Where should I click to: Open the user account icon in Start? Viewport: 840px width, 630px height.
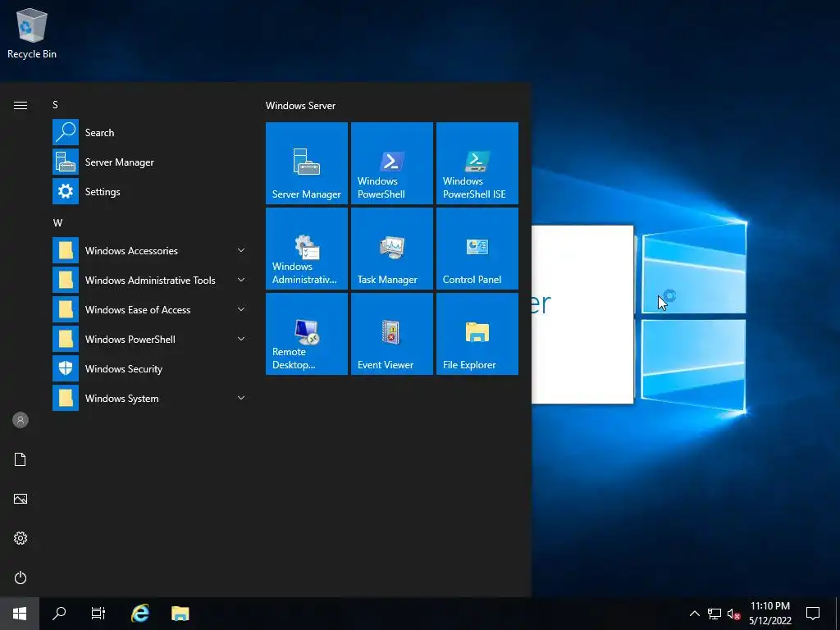click(x=21, y=420)
